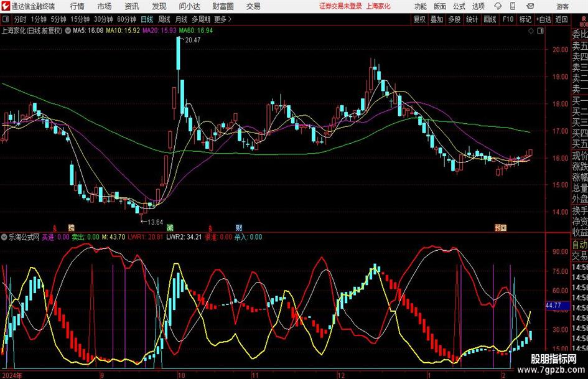The height and width of the screenshot is (379, 588).
Task: Click the 统计 statistics button
Action: 472,19
